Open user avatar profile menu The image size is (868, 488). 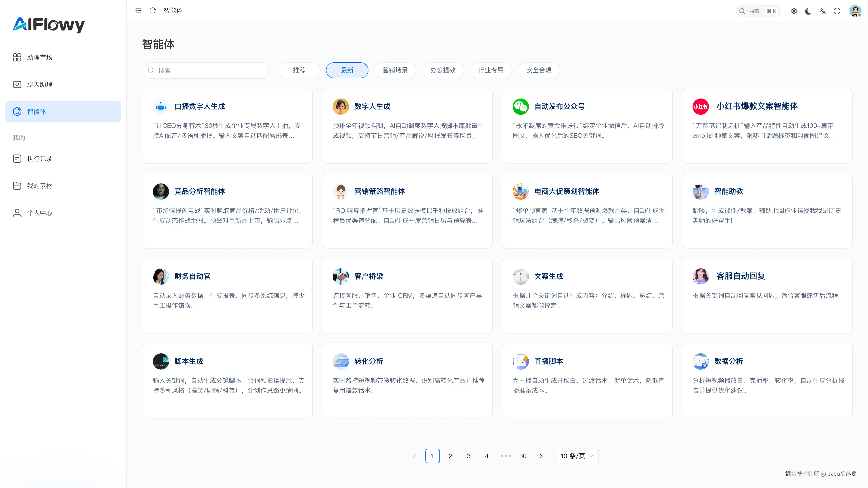coord(855,11)
